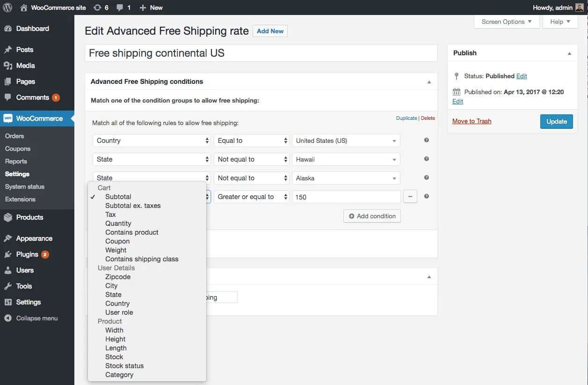Open the updates icon showing 6
588x385 pixels.
101,7
